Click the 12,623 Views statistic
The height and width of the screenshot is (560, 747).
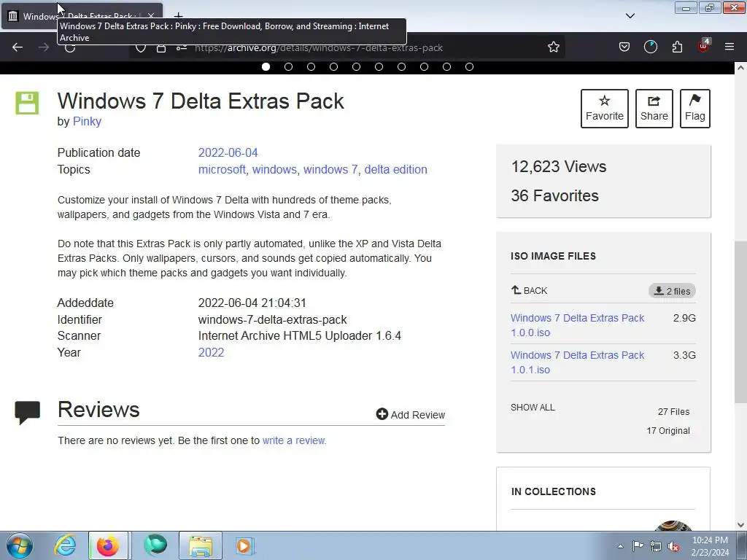[x=558, y=167]
